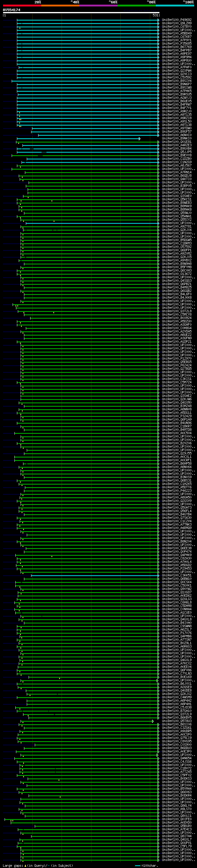This screenshot has height=868, width=197.
Task: Open hit UniRef100_A5BD49
Action: click(177, 33)
